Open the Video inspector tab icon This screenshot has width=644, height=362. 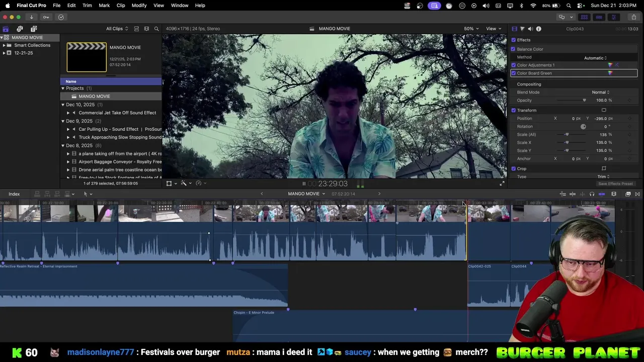point(514,29)
